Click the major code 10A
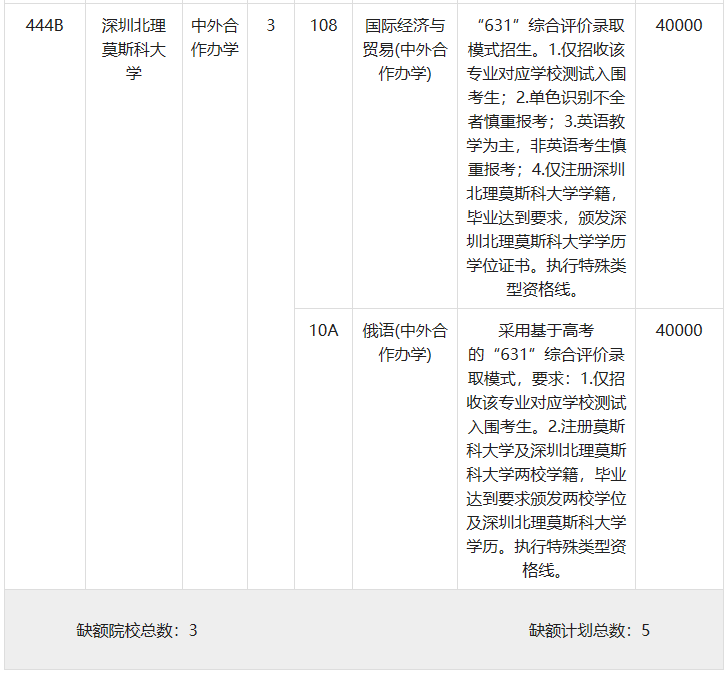726x674 pixels. 323,331
